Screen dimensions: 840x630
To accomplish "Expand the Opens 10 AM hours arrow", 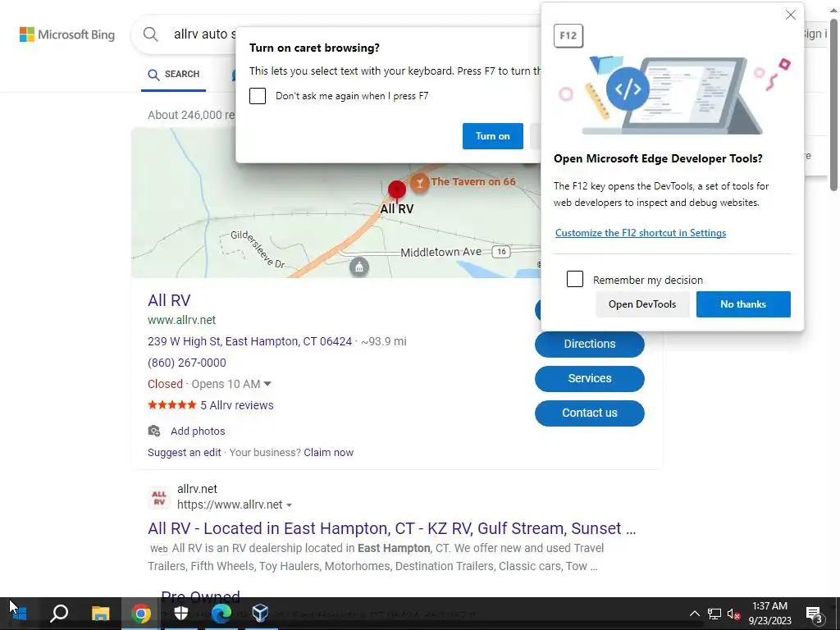I will click(267, 384).
